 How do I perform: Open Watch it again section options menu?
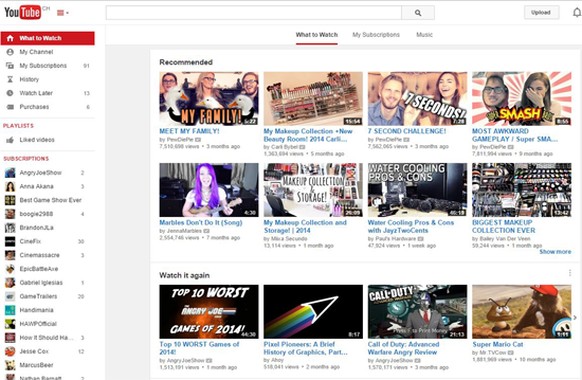(570, 273)
